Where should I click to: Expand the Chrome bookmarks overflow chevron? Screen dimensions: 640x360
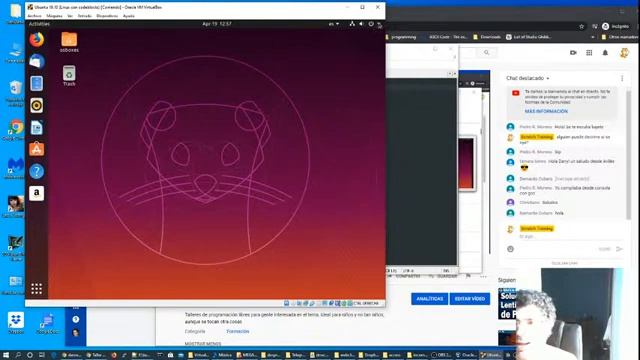[593, 37]
